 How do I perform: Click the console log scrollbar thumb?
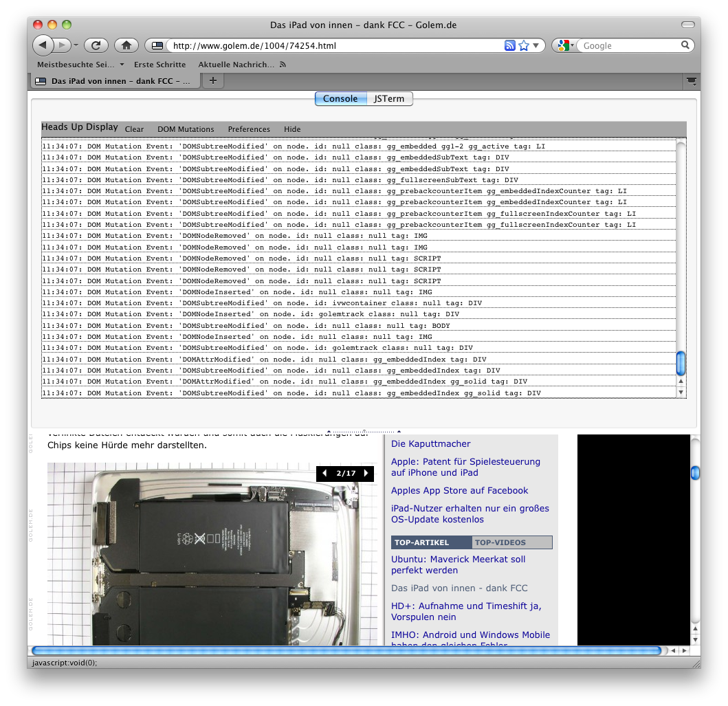point(681,363)
